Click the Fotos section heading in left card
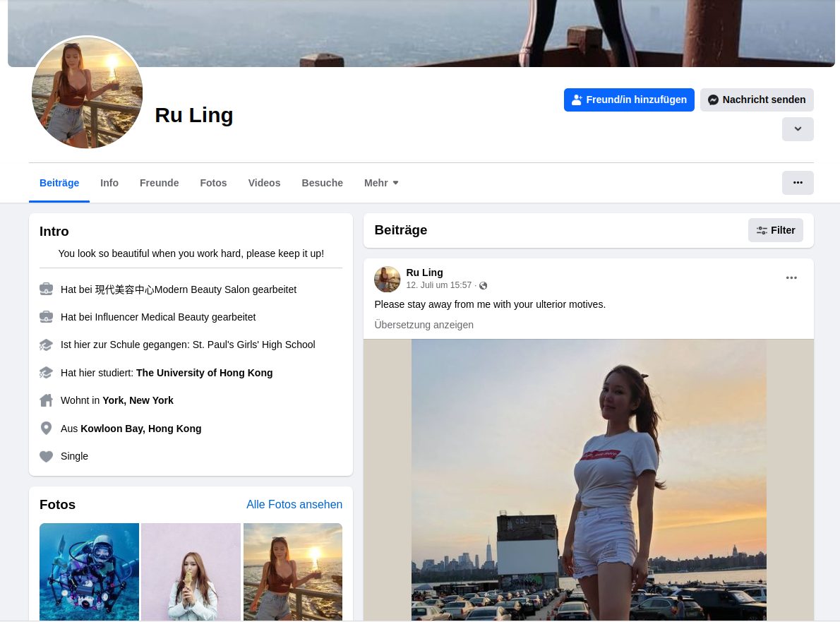Screen dimensions: 840x622 click(x=57, y=505)
